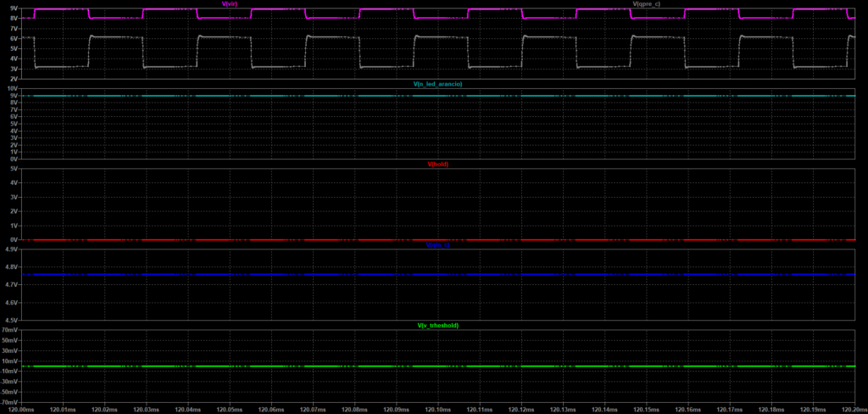Select the green V(v_trheshold) trace label
The height and width of the screenshot is (414, 868).
coord(438,325)
